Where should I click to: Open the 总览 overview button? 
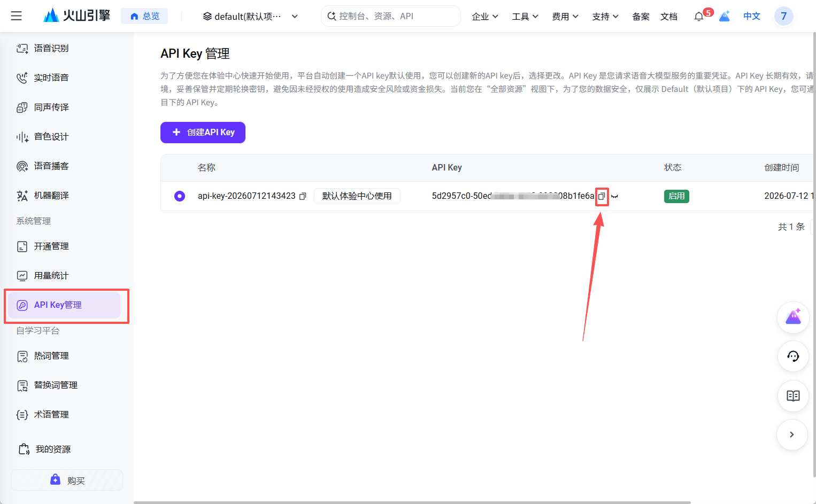click(x=144, y=16)
